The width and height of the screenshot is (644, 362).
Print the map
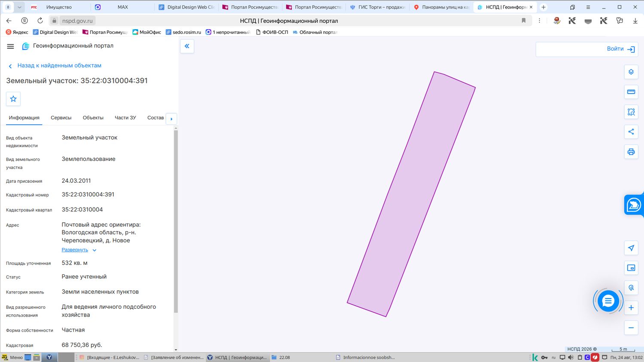pos(631,152)
